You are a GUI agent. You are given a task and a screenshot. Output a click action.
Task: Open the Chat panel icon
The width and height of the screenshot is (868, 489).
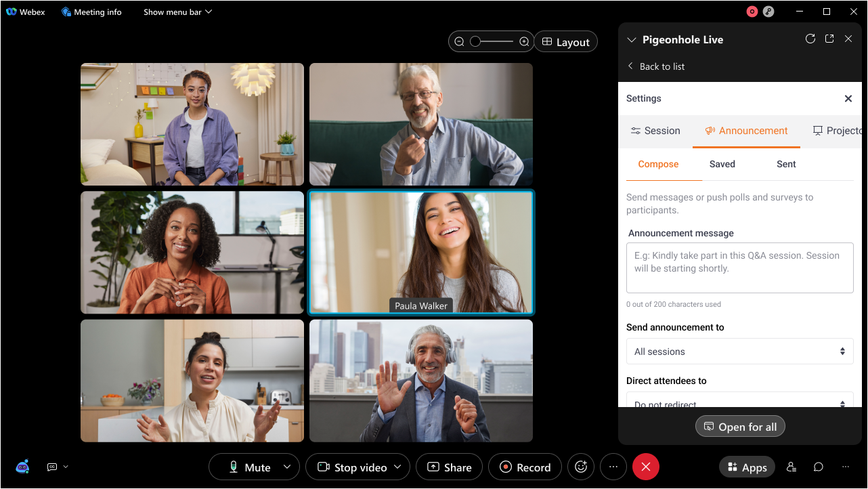click(x=818, y=467)
